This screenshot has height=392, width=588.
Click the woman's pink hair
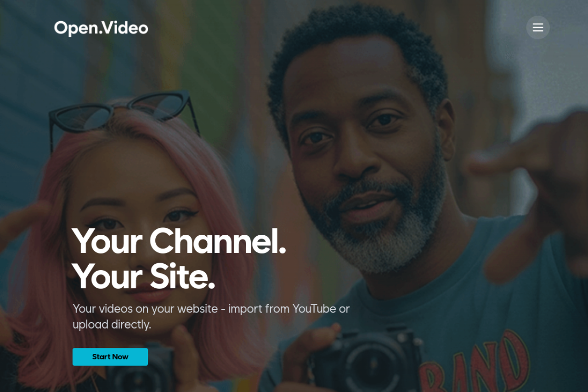(x=41, y=276)
